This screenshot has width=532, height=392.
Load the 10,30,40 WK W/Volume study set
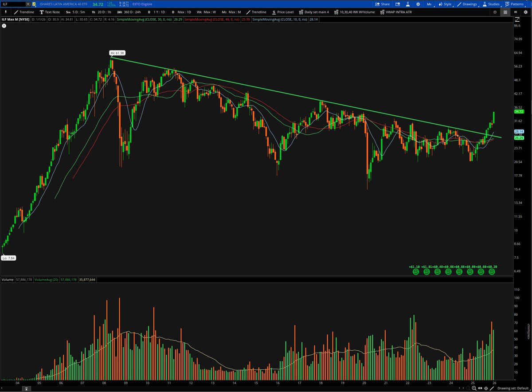355,12
